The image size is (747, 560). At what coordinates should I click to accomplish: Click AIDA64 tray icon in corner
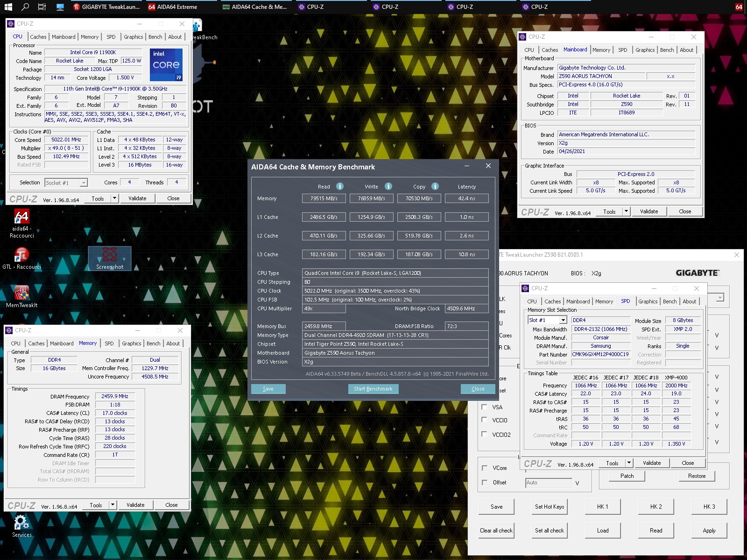739,7
